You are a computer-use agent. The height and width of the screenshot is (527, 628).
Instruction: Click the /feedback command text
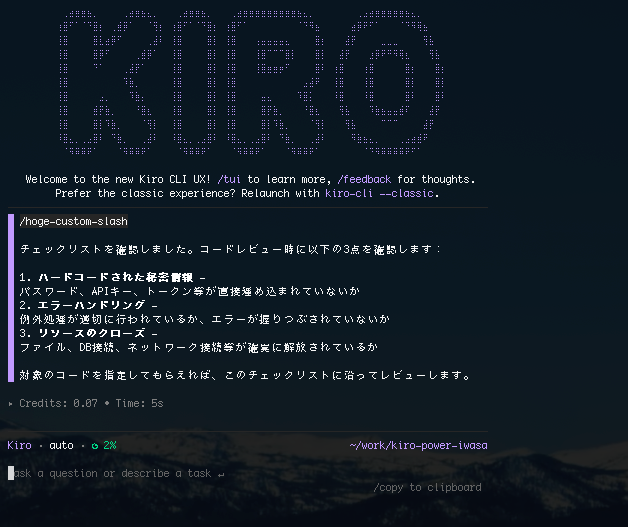[x=364, y=179]
